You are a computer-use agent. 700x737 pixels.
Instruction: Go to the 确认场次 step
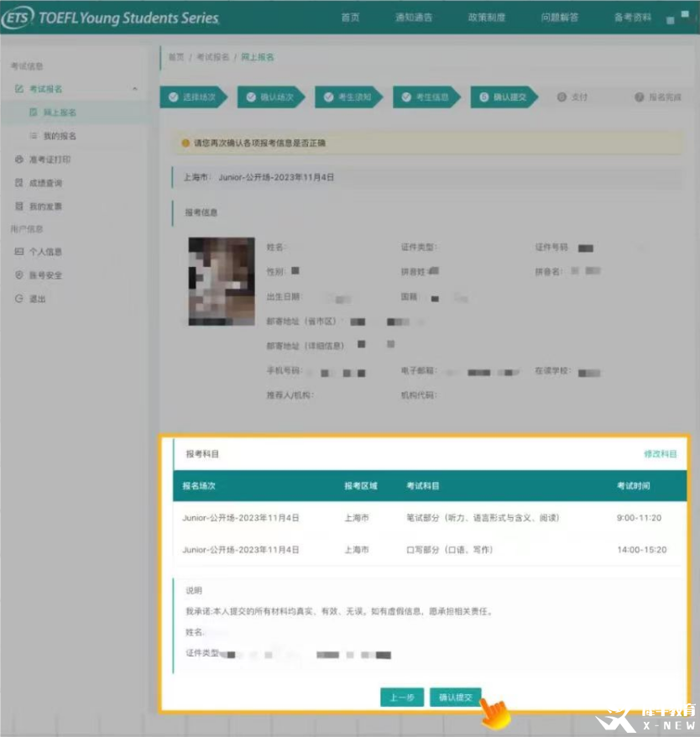pos(271,97)
